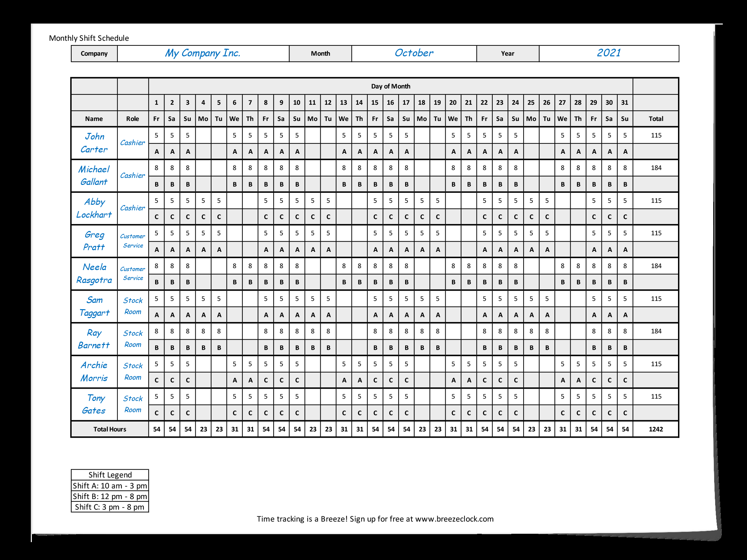Click the Company name field
The width and height of the screenshot is (747, 560).
click(x=203, y=54)
